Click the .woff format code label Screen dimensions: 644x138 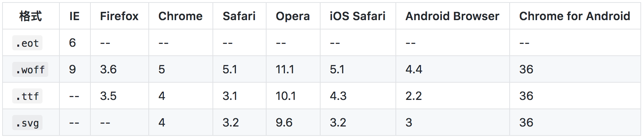[30, 69]
